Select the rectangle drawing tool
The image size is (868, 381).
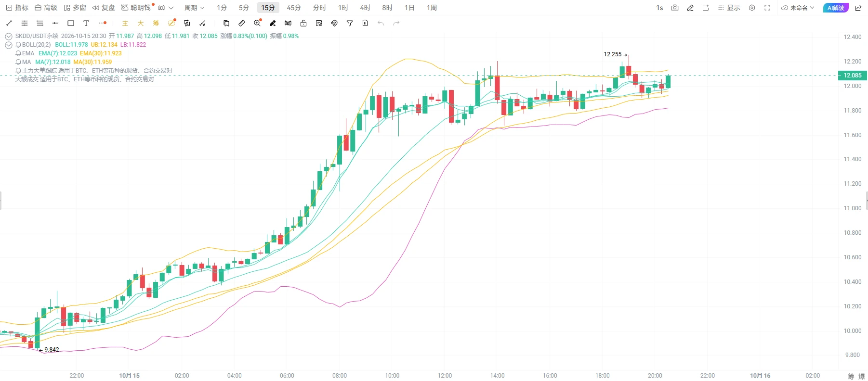[71, 23]
